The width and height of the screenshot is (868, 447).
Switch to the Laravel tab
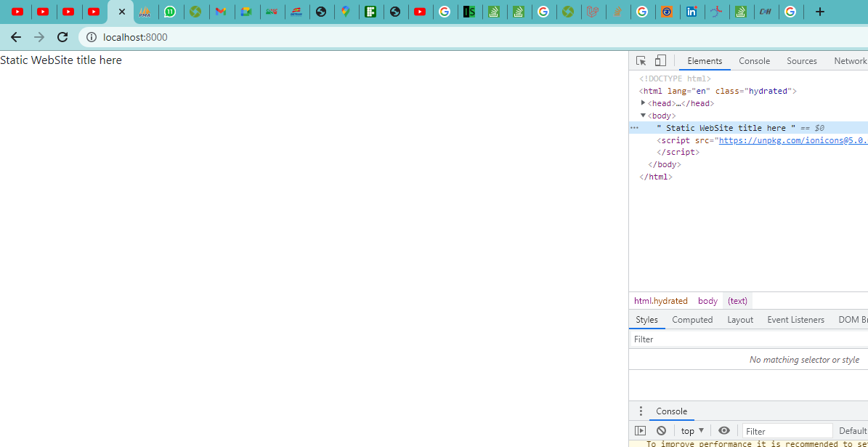(593, 12)
